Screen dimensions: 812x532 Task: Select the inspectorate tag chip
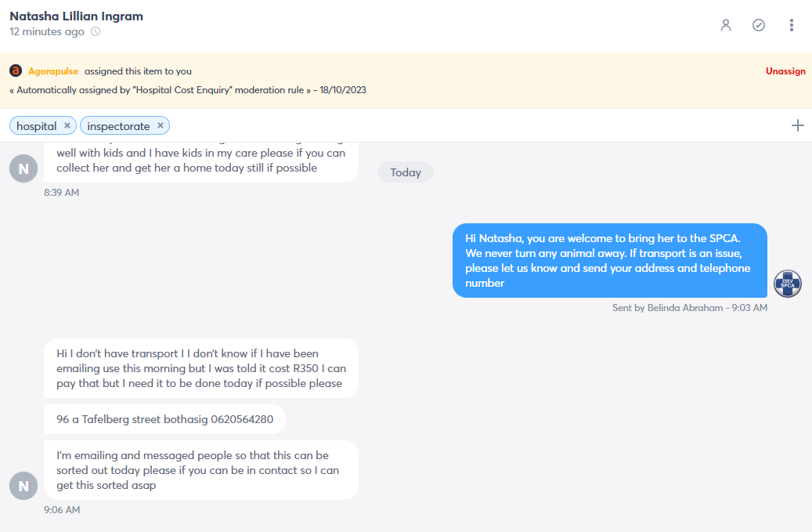125,125
